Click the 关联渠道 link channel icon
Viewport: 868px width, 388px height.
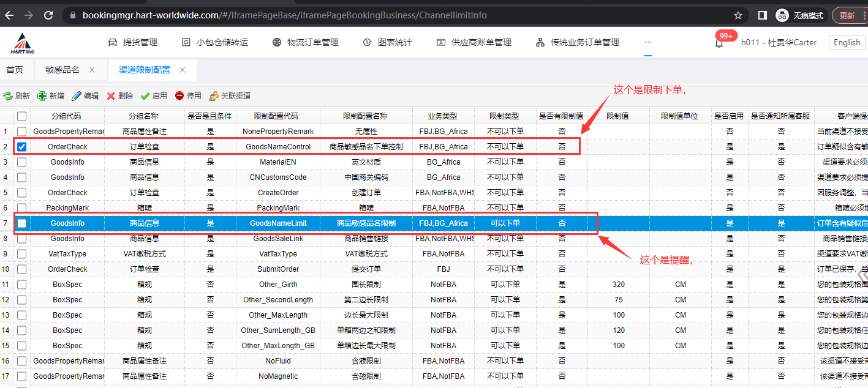coord(214,96)
